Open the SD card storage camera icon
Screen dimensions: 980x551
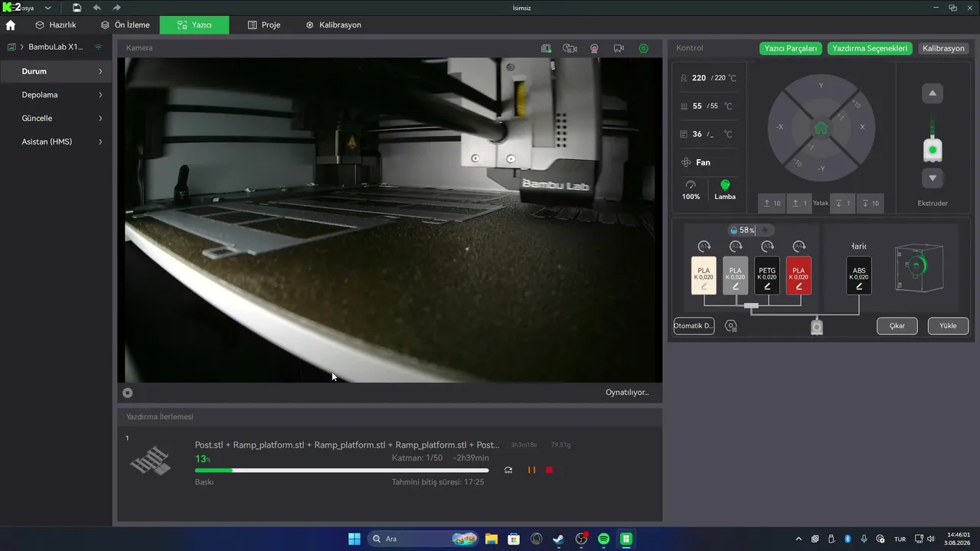tap(546, 48)
